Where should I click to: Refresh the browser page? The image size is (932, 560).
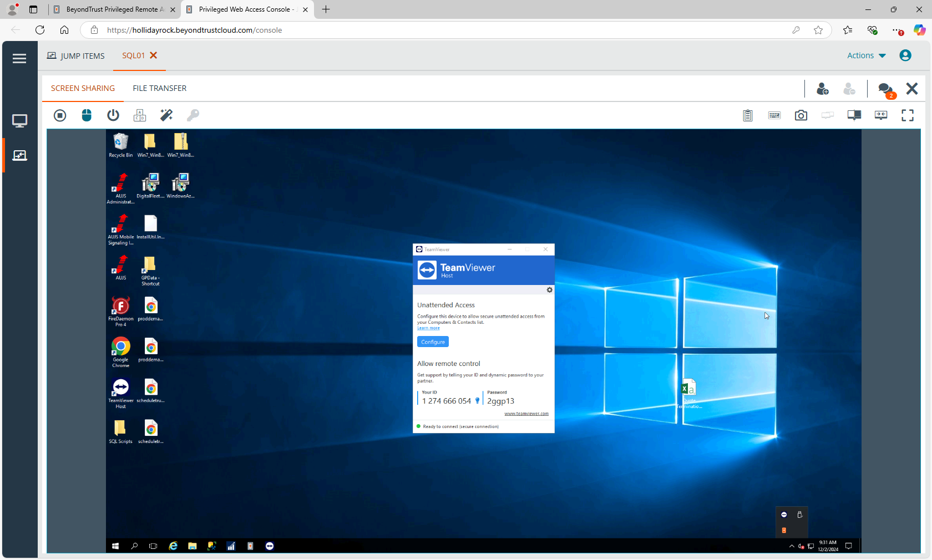[40, 30]
